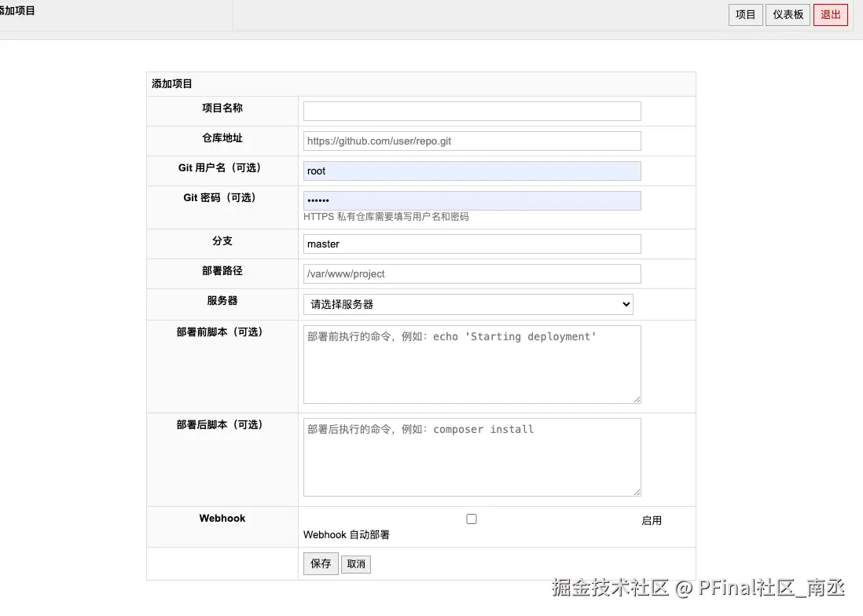Click the 添加项目 form heading
Viewport: 863px width, 616px height.
click(x=171, y=83)
